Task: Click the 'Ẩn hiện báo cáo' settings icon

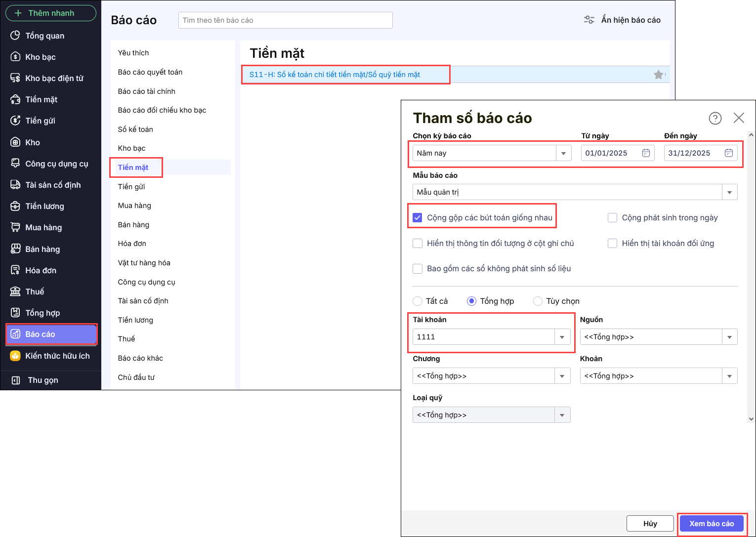Action: pos(589,20)
